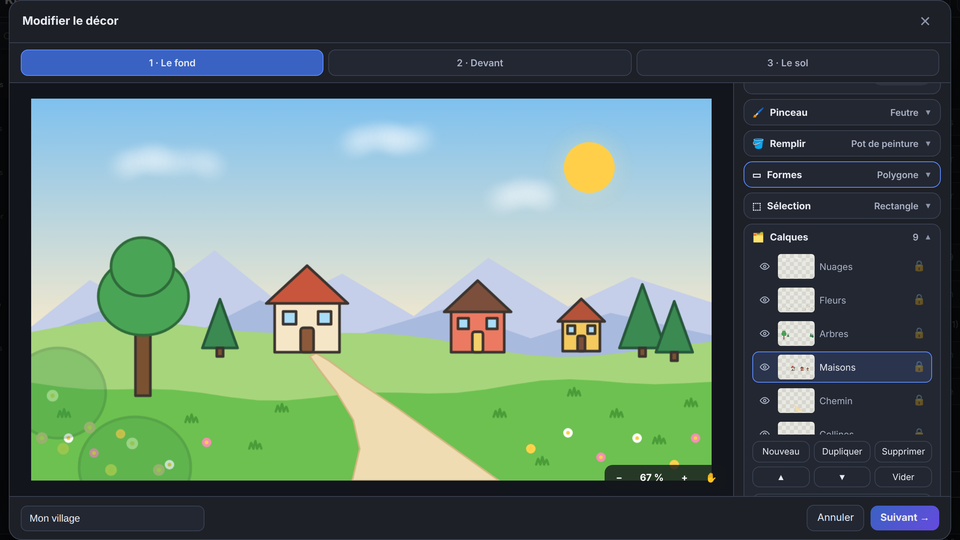Hide the Nuages layer
This screenshot has height=540, width=960.
click(765, 266)
